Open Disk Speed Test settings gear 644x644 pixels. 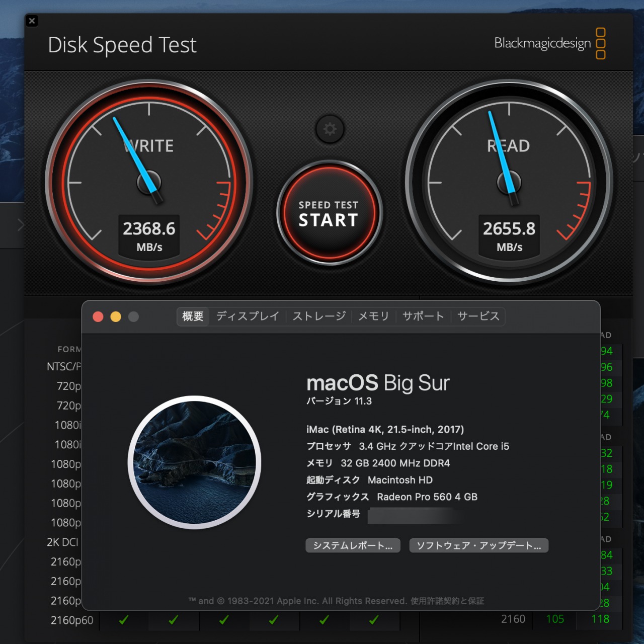(x=330, y=129)
